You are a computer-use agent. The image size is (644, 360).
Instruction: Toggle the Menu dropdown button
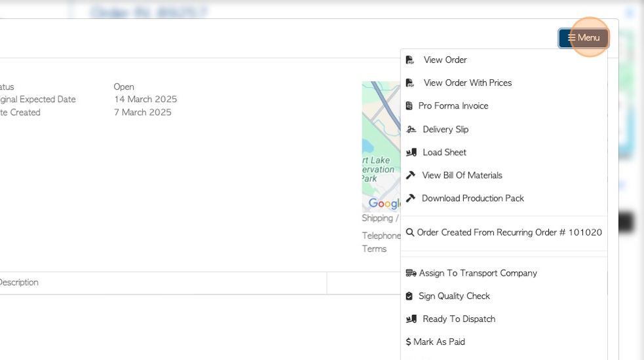tap(583, 38)
